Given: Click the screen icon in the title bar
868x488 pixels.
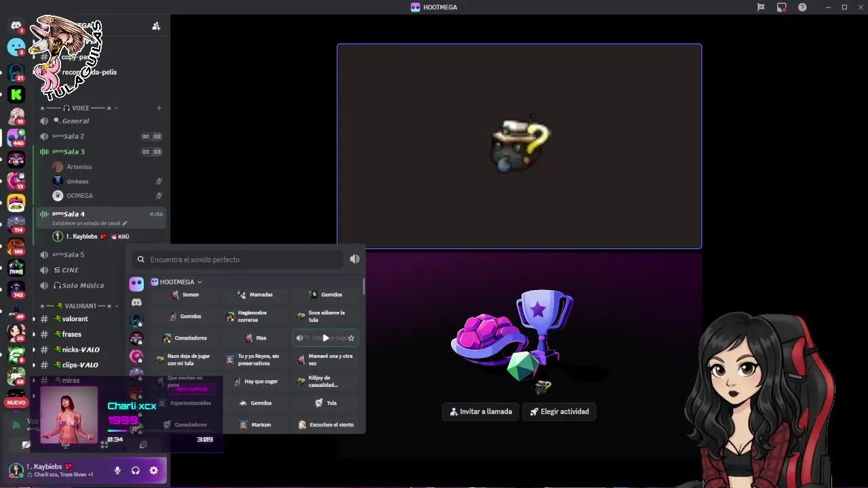Looking at the screenshot, I should [782, 7].
